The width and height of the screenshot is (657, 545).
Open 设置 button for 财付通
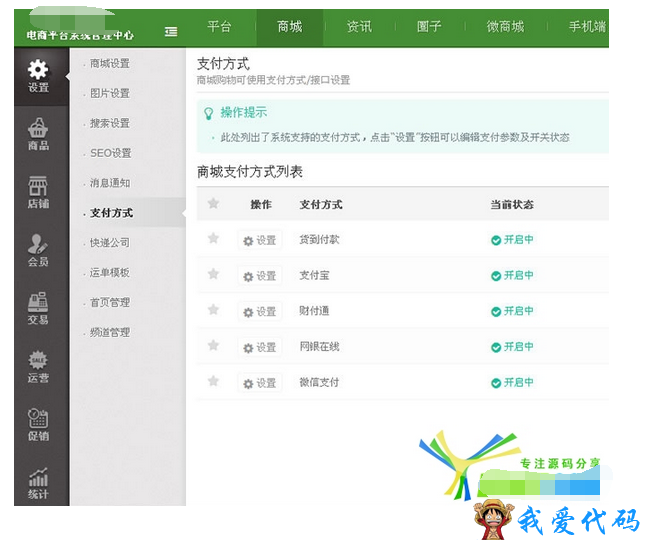(x=260, y=311)
